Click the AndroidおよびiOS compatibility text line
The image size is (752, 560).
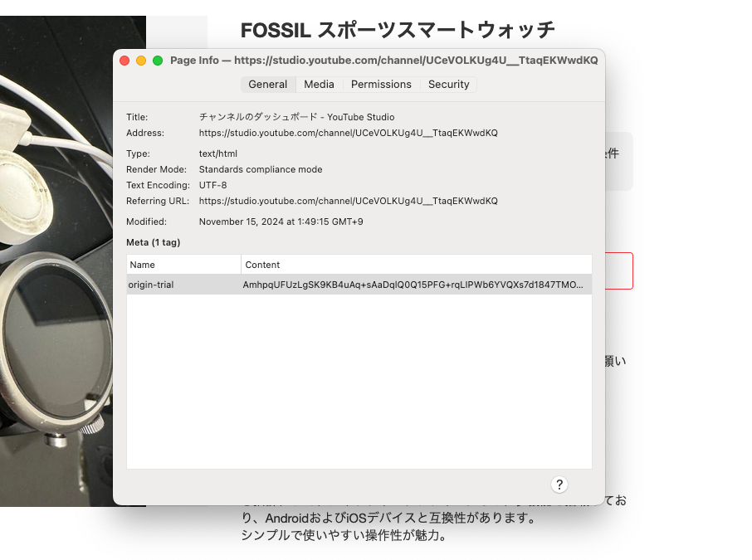[x=388, y=519]
